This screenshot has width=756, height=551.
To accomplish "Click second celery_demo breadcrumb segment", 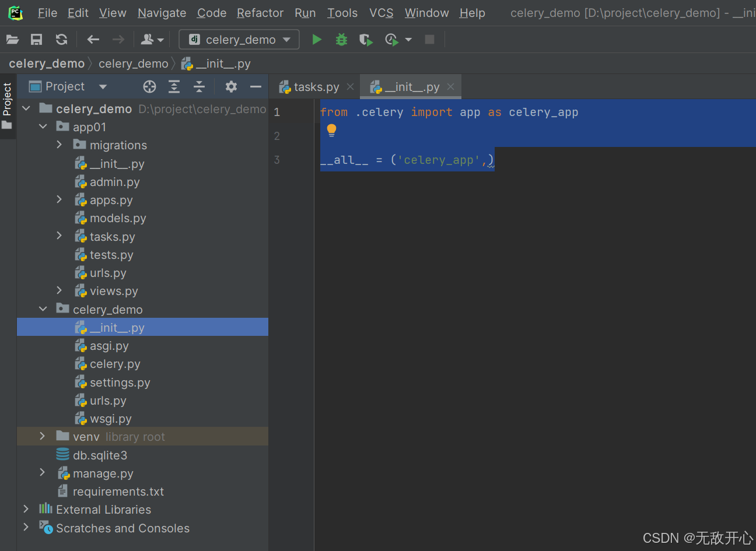I will (133, 64).
